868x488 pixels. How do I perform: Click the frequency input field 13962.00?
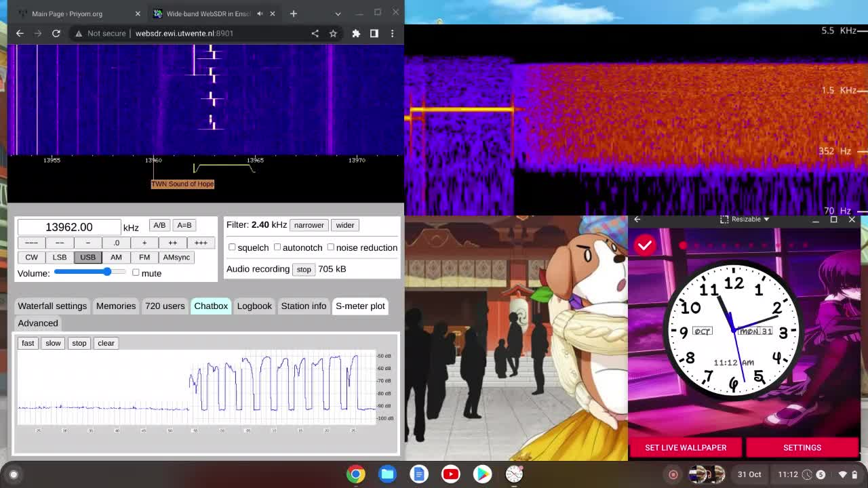pyautogui.click(x=69, y=227)
